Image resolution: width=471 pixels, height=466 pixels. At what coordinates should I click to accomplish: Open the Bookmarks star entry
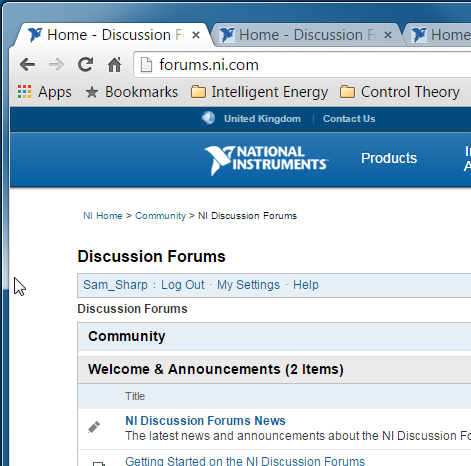(x=131, y=92)
